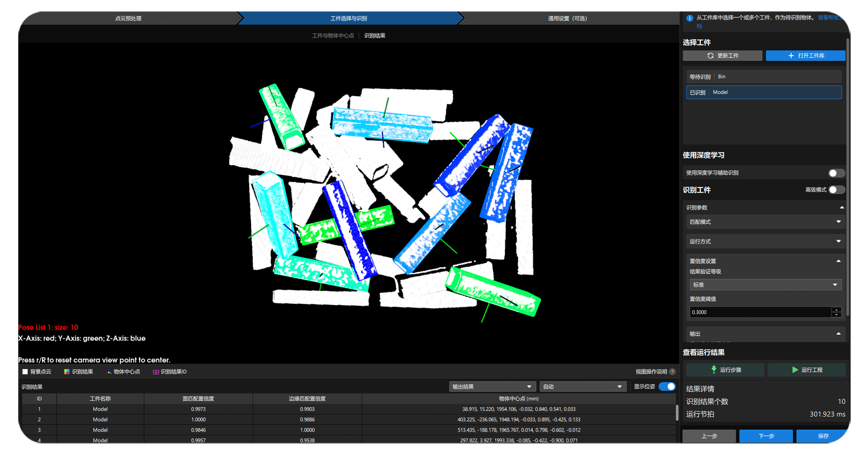Viewport: 868px width, 453px height.
Task: Turn off the 显示位姿 toggle
Action: (667, 386)
